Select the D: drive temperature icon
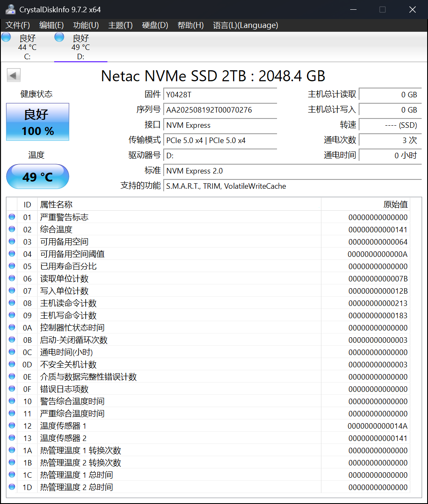The height and width of the screenshot is (504, 428). click(x=59, y=37)
